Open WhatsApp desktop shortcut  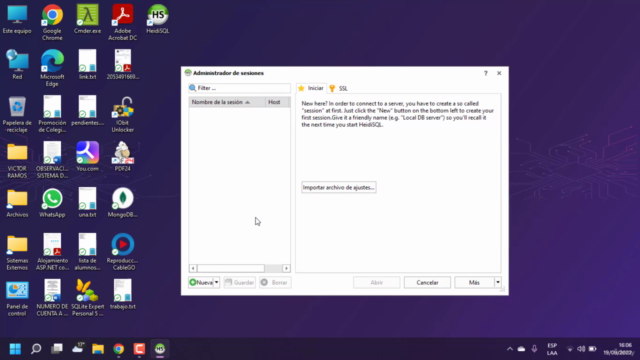[52, 203]
